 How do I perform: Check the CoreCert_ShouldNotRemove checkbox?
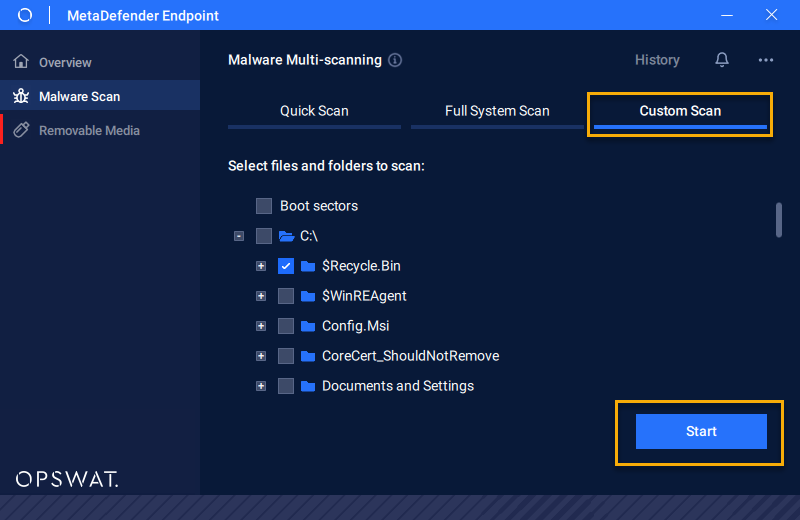pyautogui.click(x=286, y=356)
